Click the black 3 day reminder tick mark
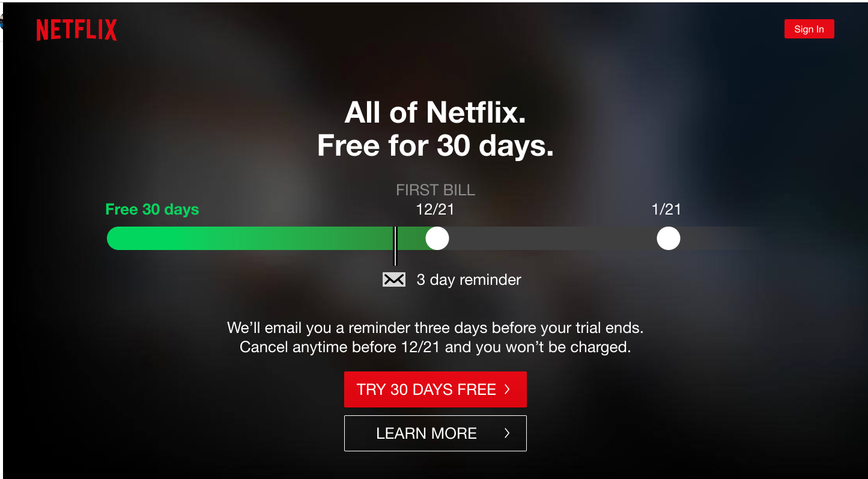Image resolution: width=868 pixels, height=479 pixels. (x=395, y=245)
